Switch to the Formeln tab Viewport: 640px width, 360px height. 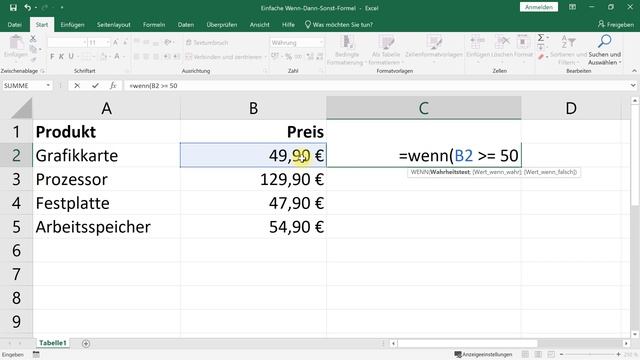coord(154,24)
